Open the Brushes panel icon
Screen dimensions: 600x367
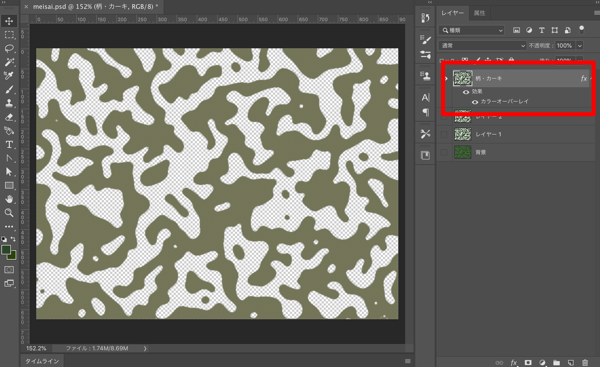[425, 39]
